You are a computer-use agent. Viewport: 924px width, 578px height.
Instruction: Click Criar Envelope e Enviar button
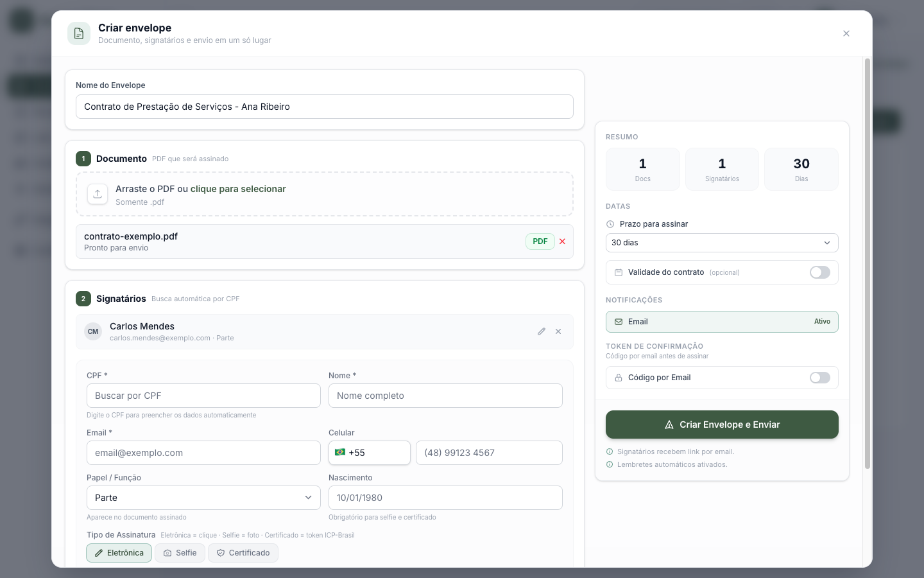pos(722,425)
